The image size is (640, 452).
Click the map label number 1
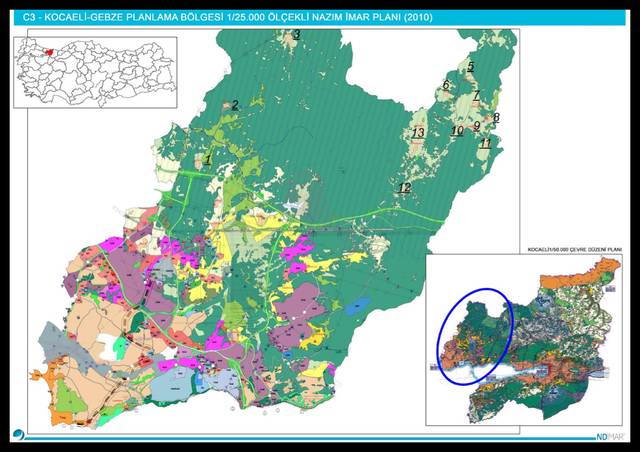pyautogui.click(x=208, y=159)
